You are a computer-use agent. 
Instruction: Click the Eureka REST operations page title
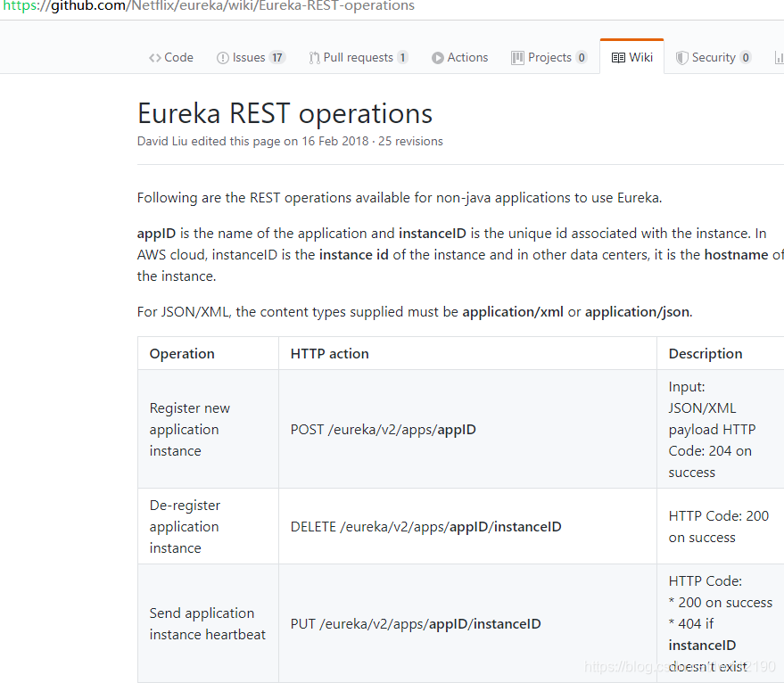click(x=285, y=113)
